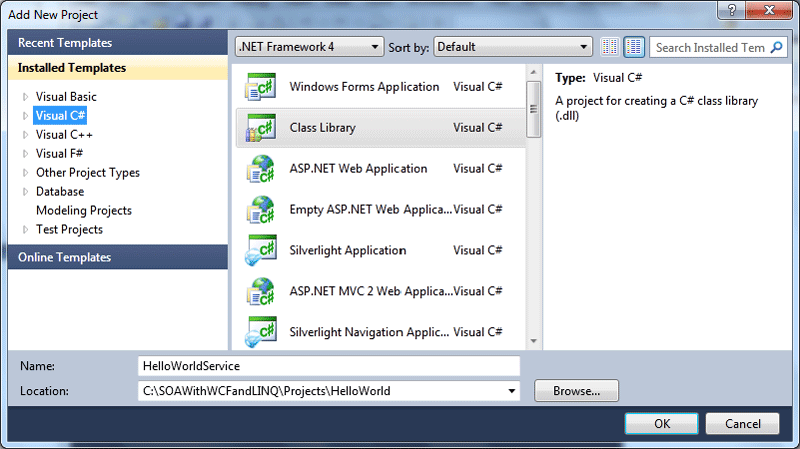This screenshot has height=449, width=800.
Task: Open the Sort by Default dropdown
Action: [513, 47]
